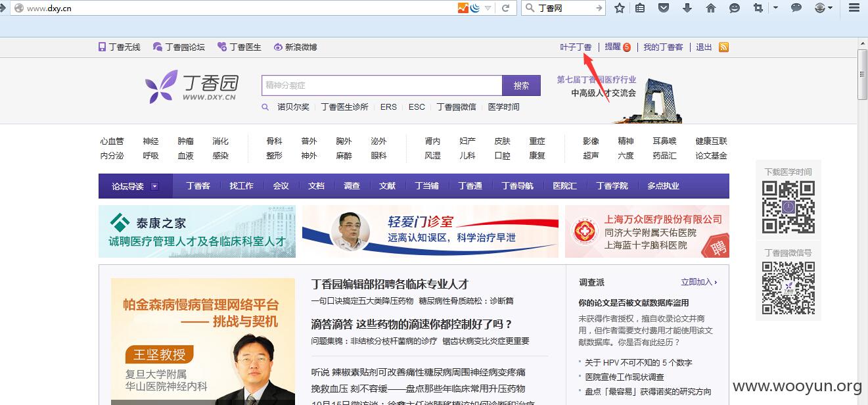Open the 心血管 category
The width and height of the screenshot is (868, 405).
pyautogui.click(x=112, y=141)
